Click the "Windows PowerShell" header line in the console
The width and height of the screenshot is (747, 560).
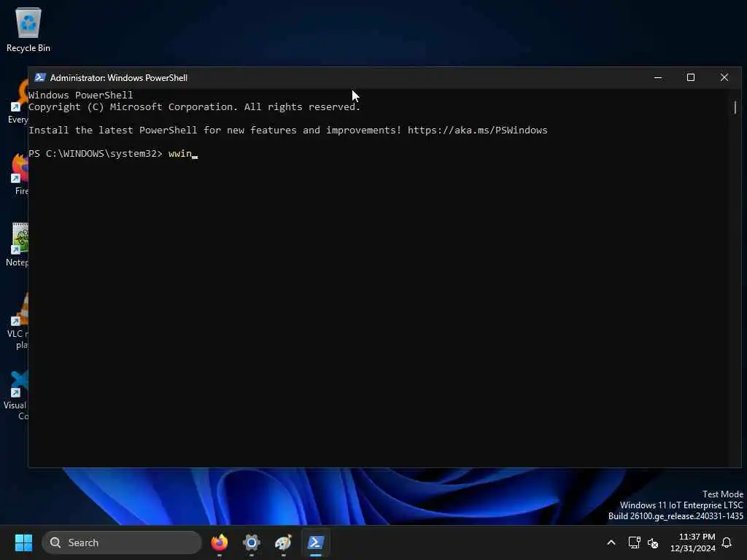80,95
